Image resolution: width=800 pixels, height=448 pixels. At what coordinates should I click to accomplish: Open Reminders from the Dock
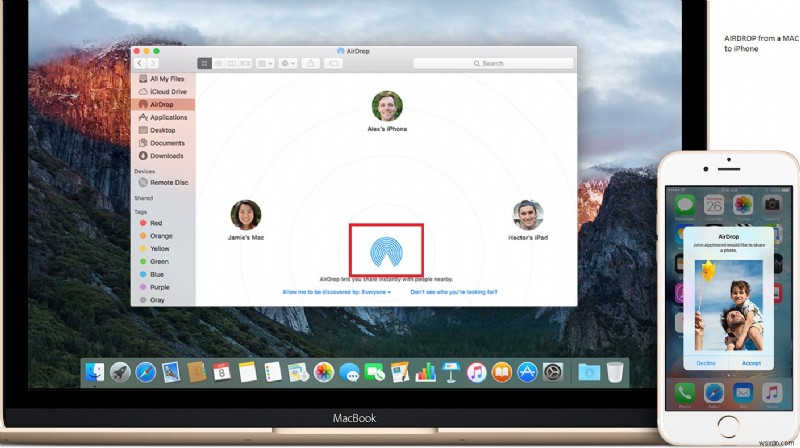[x=273, y=372]
